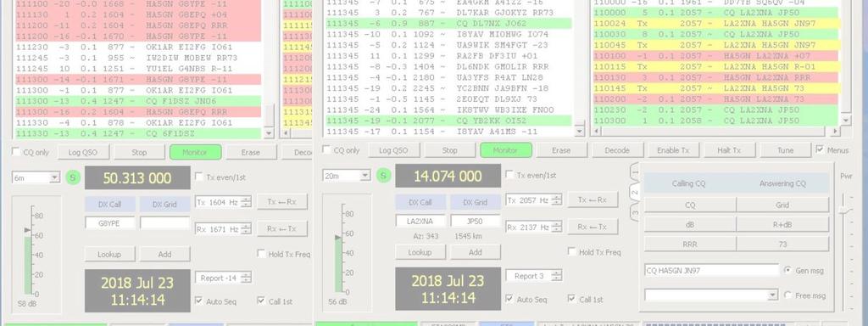The image size is (868, 326).
Task: Click the dB message button
Action: (690, 224)
